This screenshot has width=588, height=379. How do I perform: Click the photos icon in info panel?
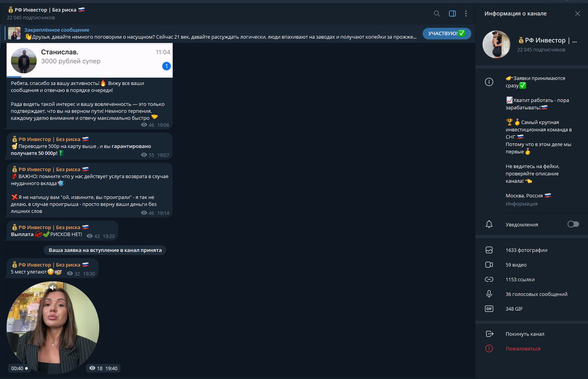pyautogui.click(x=489, y=250)
